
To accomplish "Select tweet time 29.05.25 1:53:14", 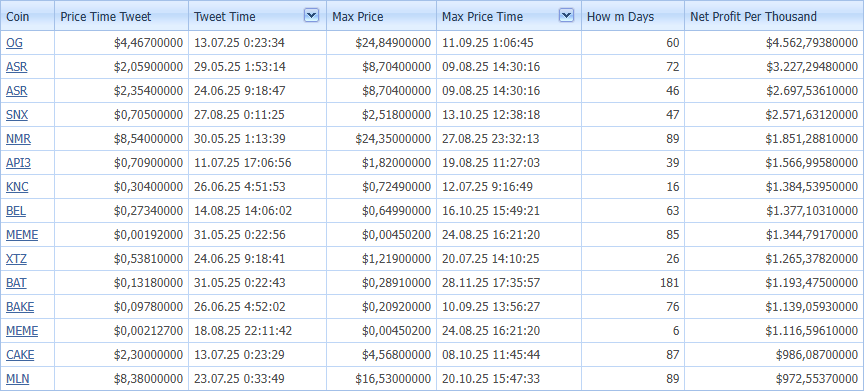I will (257, 67).
